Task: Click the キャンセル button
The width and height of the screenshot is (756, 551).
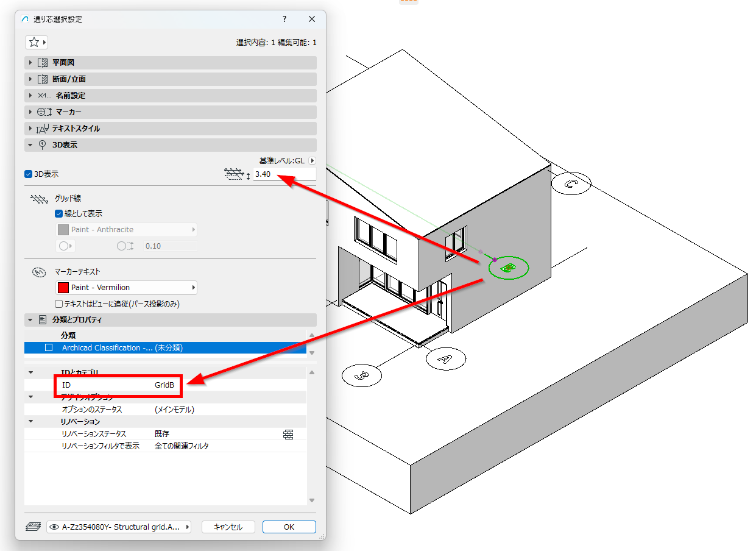Action: point(228,527)
